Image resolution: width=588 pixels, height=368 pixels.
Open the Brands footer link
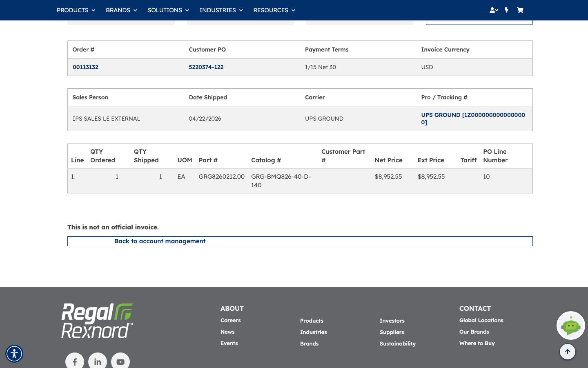309,344
